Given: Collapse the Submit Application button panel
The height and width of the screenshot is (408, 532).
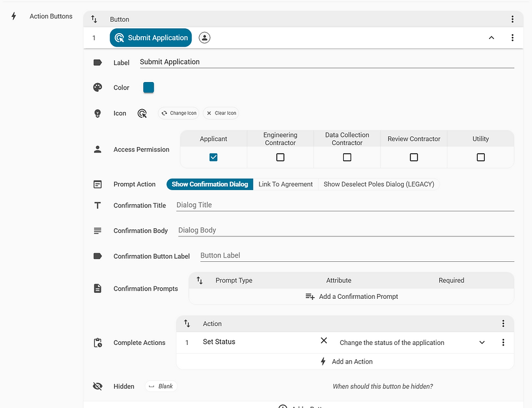Looking at the screenshot, I should coord(491,37).
